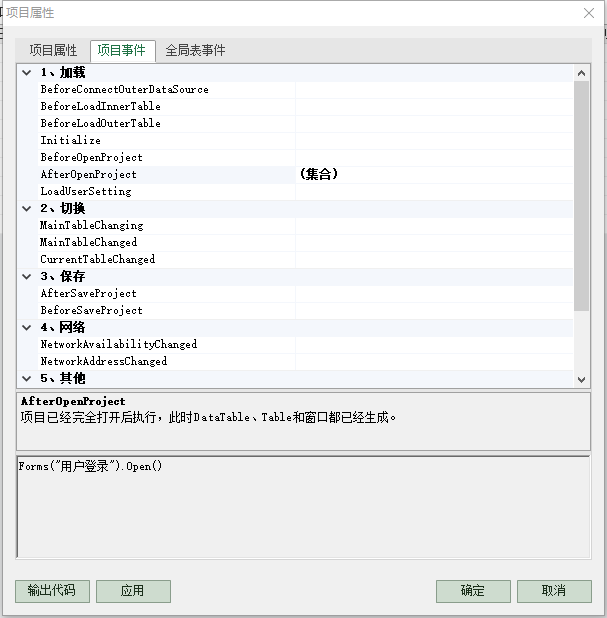Viewport: 607px width, 618px height.
Task: Collapse the 4、网络 category
Action: click(26, 327)
